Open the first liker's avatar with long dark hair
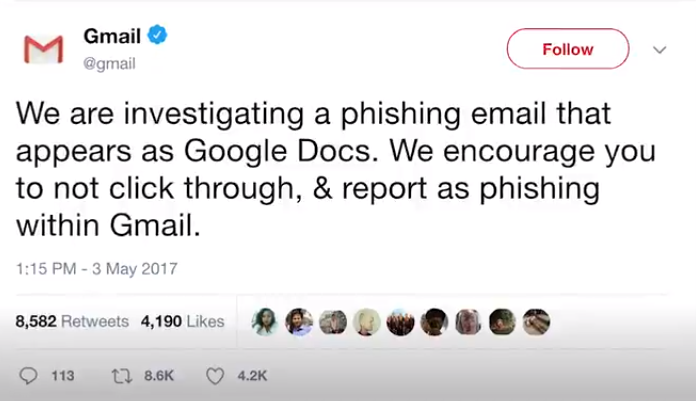The width and height of the screenshot is (696, 401). point(265,322)
